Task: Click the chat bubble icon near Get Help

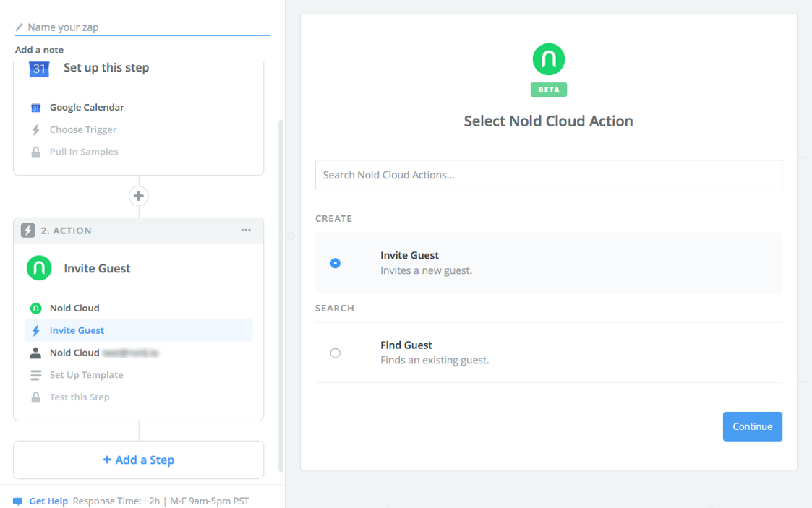Action: pos(17,501)
